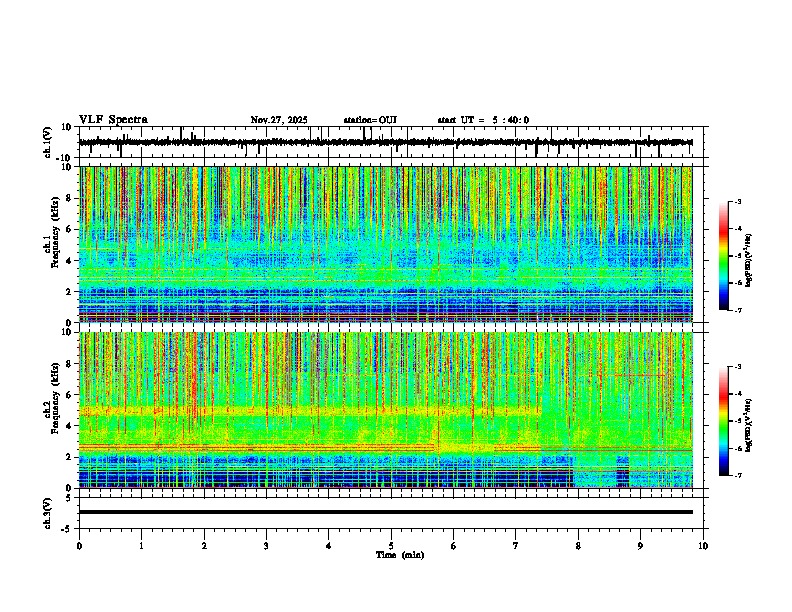Screen dimensions: 792x612
Task: Click the "Time (min)" axis label
Action: (400, 555)
